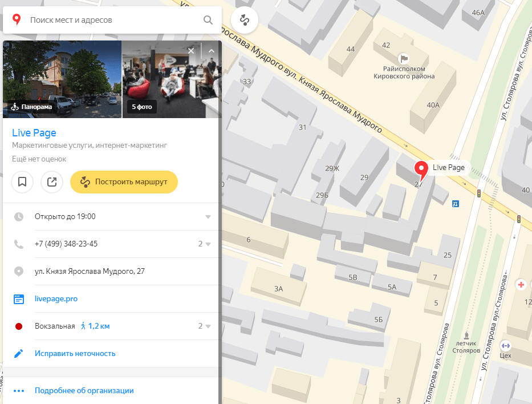Click building 29Ж on the map
The height and width of the screenshot is (404, 532).
point(332,168)
